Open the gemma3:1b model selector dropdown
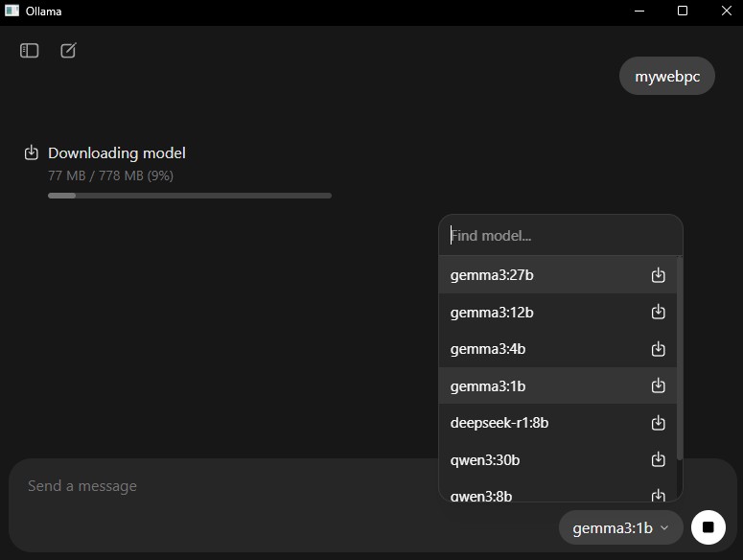 pyautogui.click(x=620, y=527)
